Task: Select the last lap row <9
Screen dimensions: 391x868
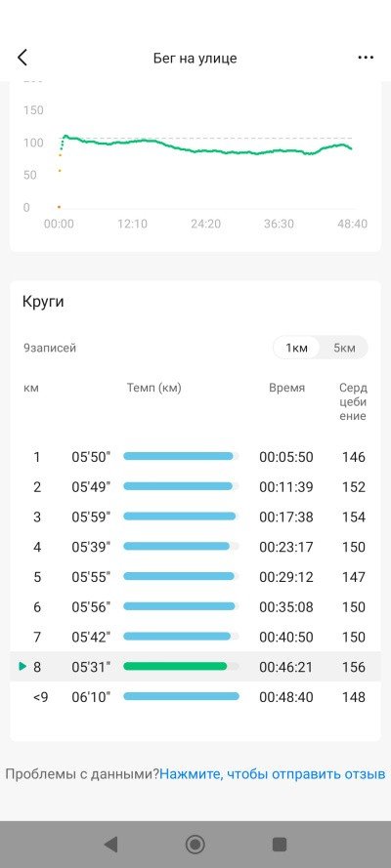Action: tap(195, 696)
